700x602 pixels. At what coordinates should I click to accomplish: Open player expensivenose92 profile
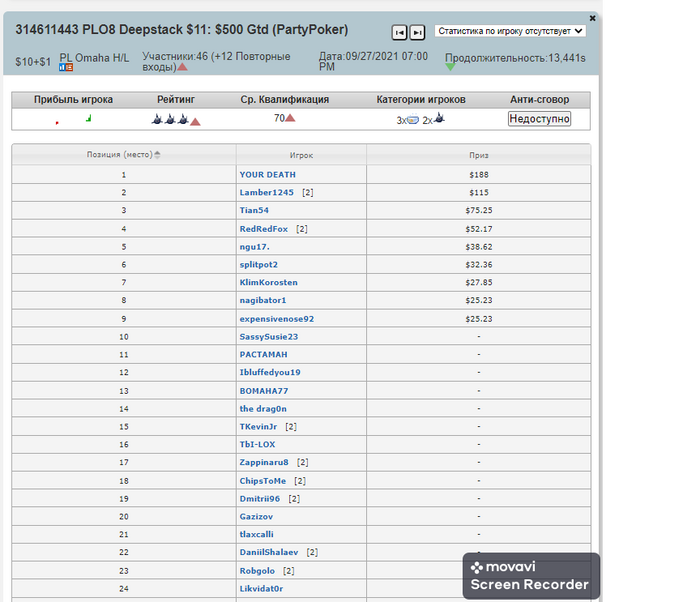coord(276,319)
